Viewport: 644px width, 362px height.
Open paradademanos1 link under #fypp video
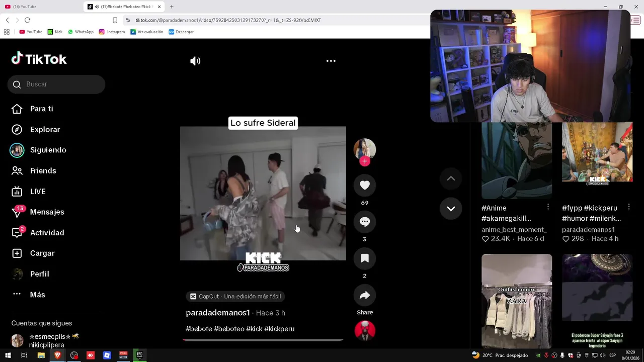point(588,229)
